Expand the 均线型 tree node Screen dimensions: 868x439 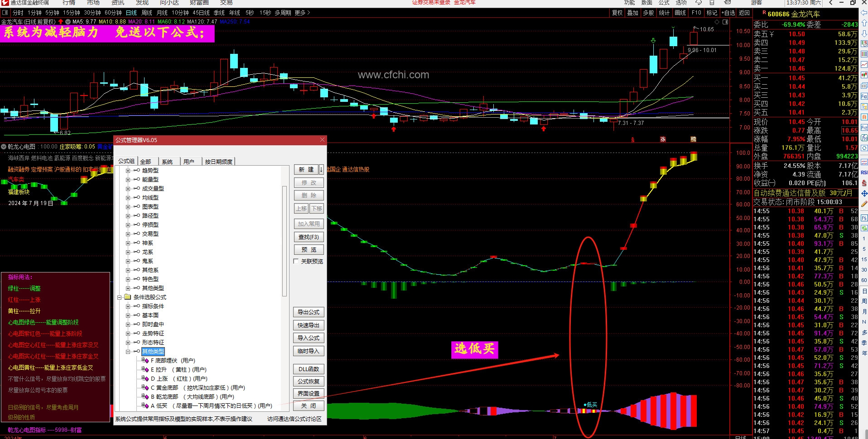(x=128, y=198)
